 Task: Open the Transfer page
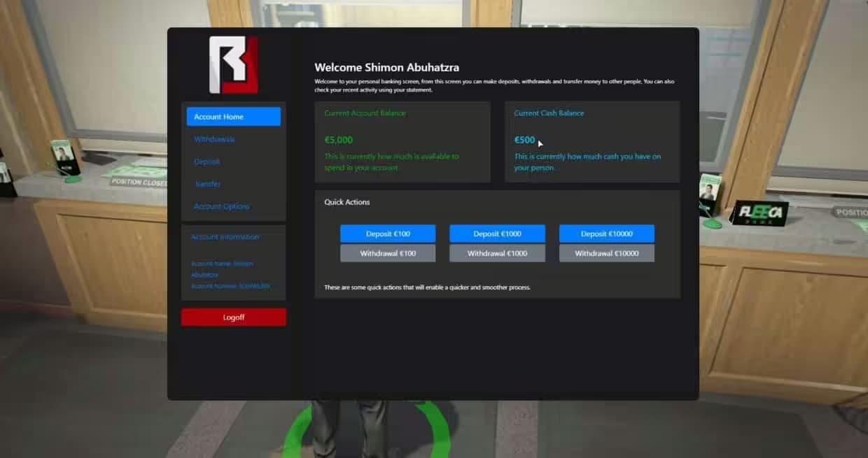(206, 184)
